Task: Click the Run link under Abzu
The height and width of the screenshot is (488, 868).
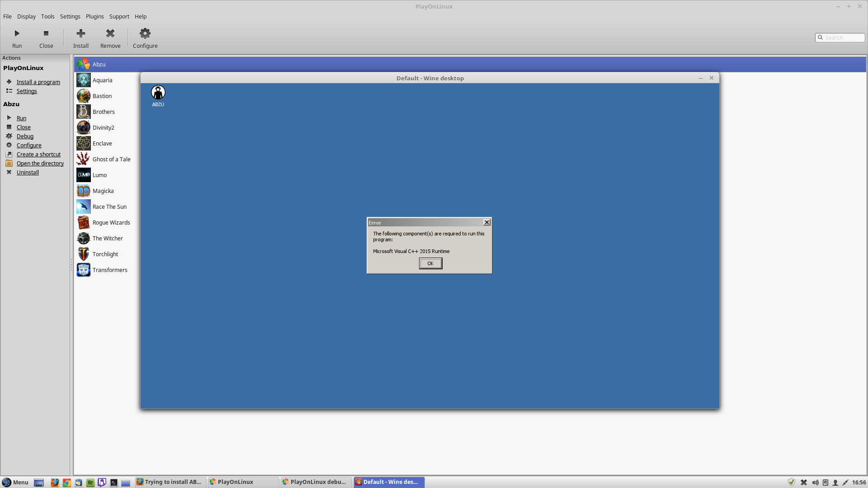Action: [x=21, y=118]
